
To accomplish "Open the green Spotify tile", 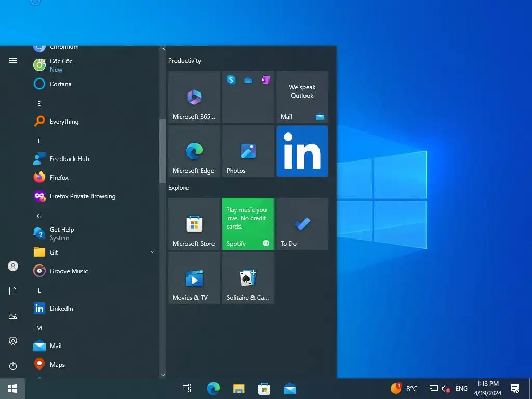I will (248, 224).
